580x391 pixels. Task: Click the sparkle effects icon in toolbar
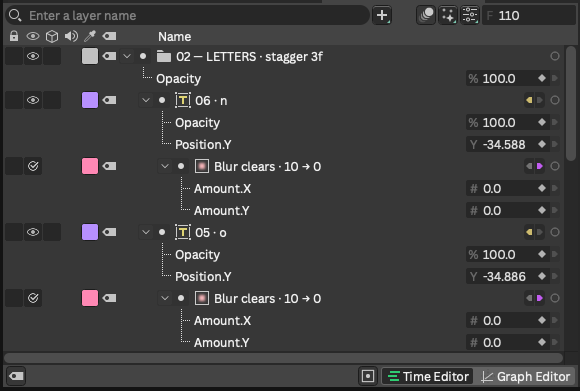click(x=448, y=15)
